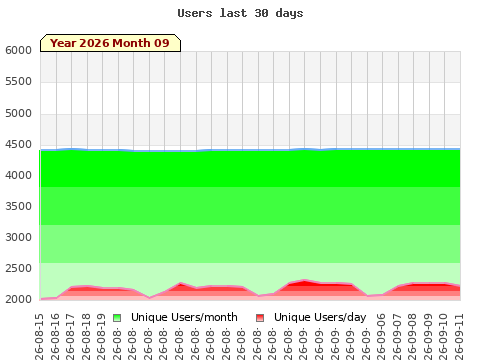The image size is (480, 360).
Task: Click the 4500 y-axis value
Action: 18,144
